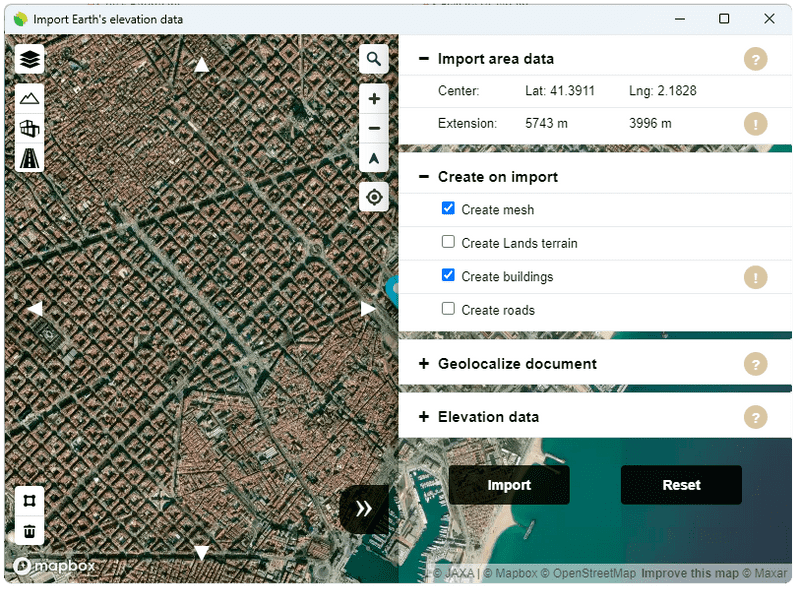800x592 pixels.
Task: Click the 3D buildings icon
Action: tap(30, 128)
